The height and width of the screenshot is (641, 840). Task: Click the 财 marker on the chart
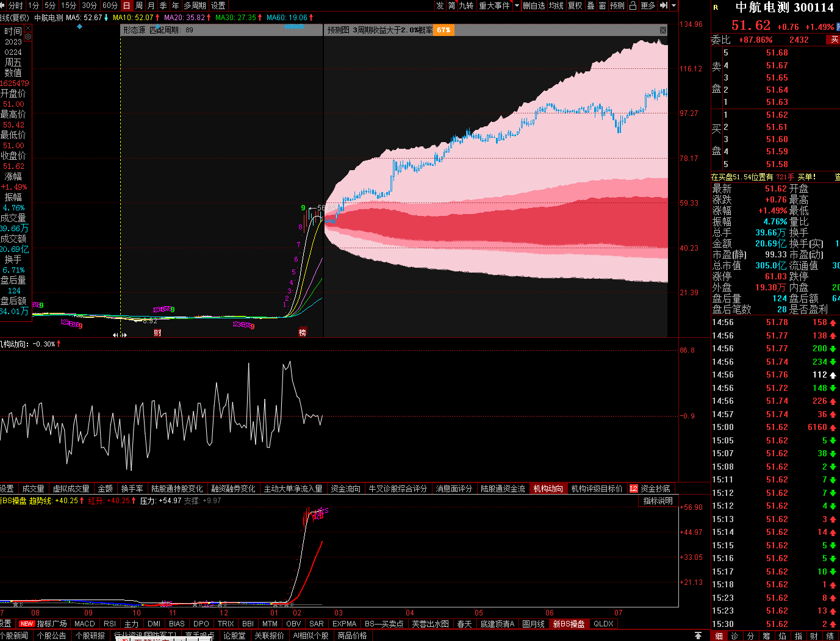(x=157, y=332)
